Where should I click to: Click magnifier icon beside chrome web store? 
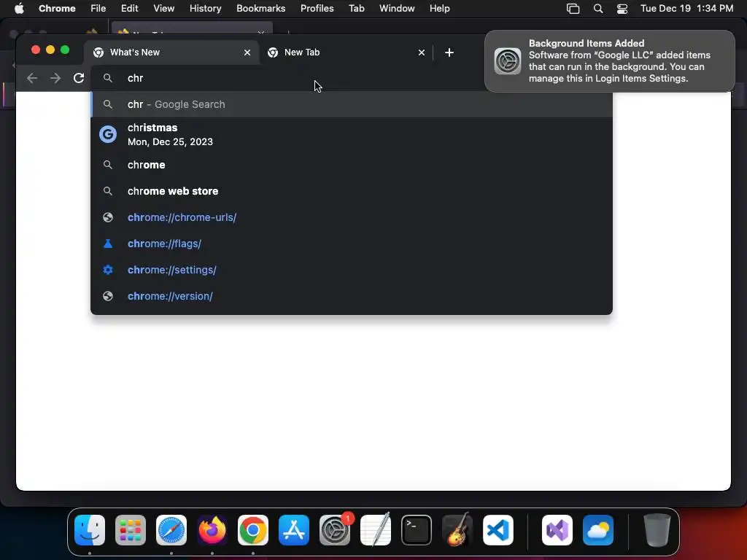108,191
